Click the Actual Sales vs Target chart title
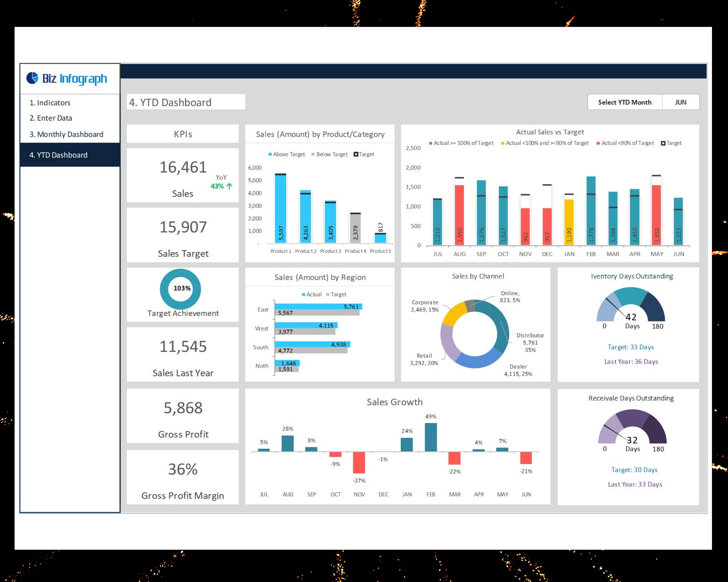The width and height of the screenshot is (728, 582). click(550, 132)
